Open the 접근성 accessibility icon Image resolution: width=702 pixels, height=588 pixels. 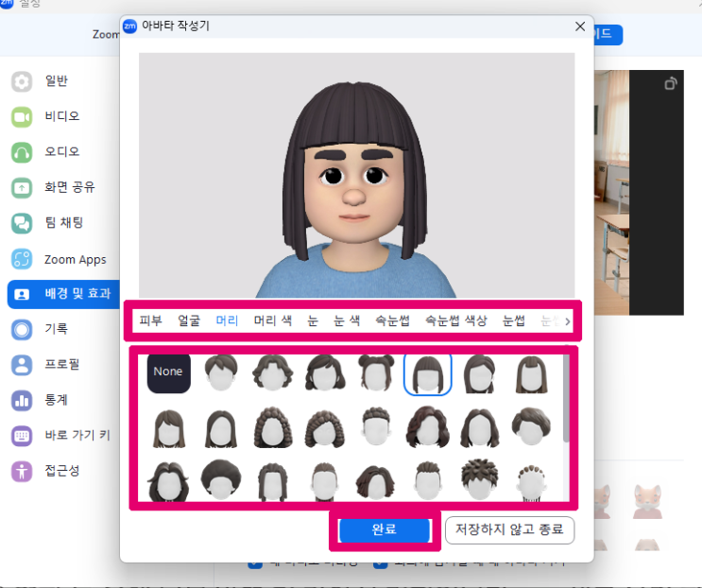(x=21, y=471)
